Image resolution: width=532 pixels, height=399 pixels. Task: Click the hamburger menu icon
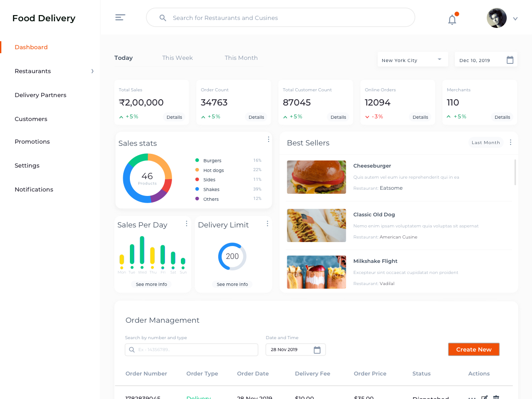[120, 18]
